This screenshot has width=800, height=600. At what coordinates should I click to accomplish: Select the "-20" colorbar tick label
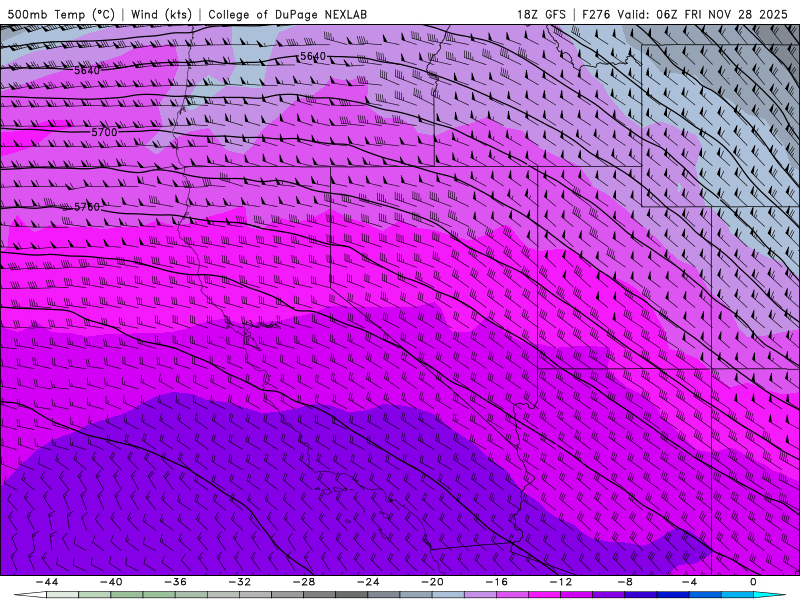432,582
